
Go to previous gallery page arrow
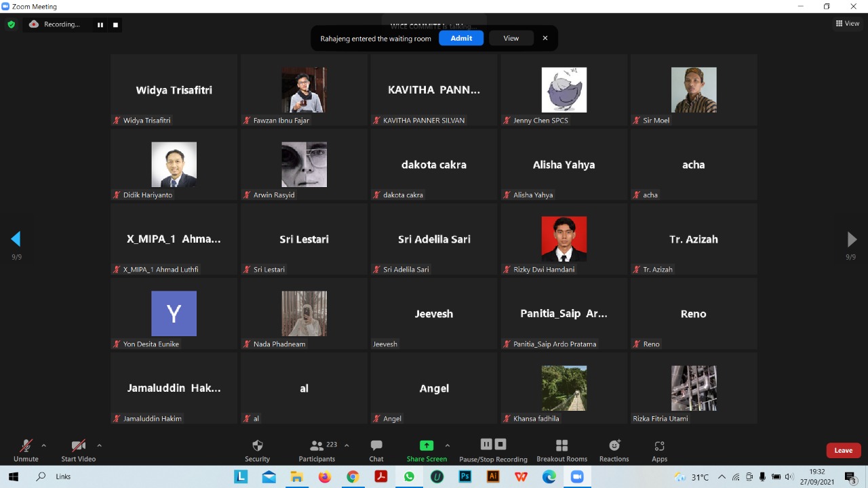click(x=16, y=239)
